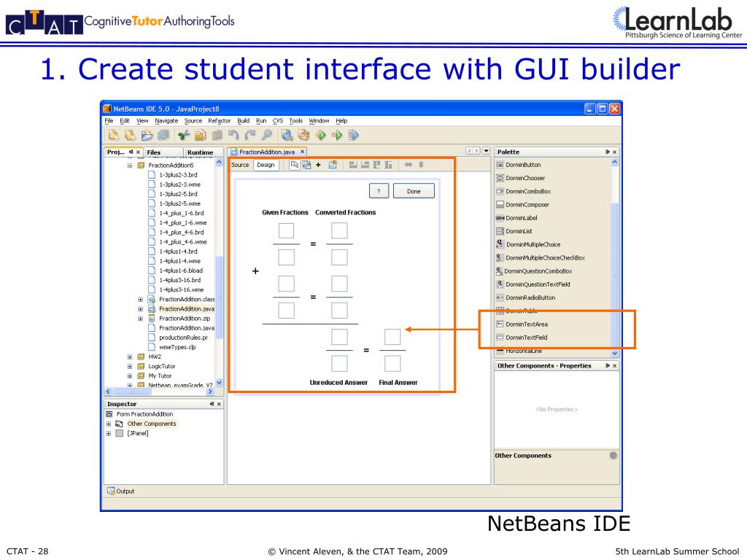Screen dimensions: 747x560
Task: Click the Undo arrow toolbar icon
Action: [x=233, y=135]
